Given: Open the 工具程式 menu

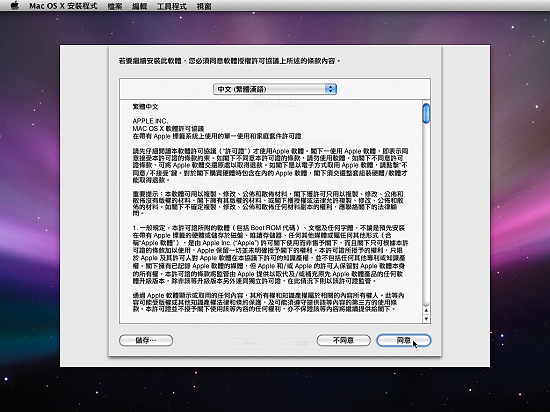Looking at the screenshot, I should click(172, 6).
